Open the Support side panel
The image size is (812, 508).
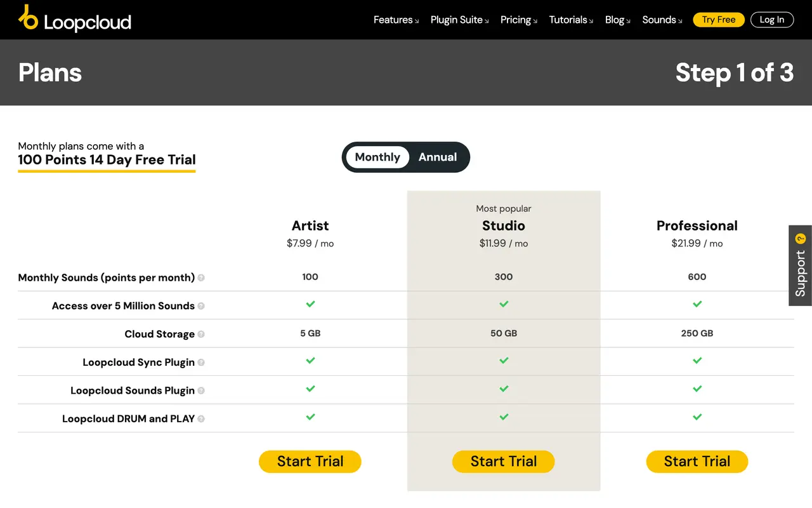pos(801,265)
